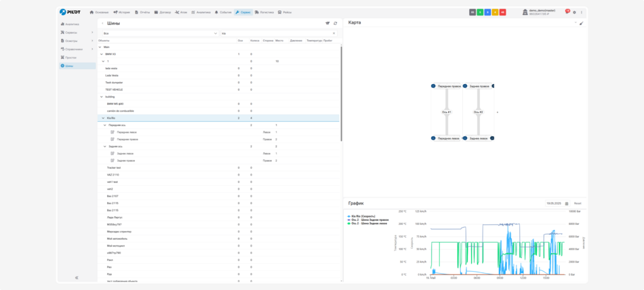Select the Tracker test row

218,168
